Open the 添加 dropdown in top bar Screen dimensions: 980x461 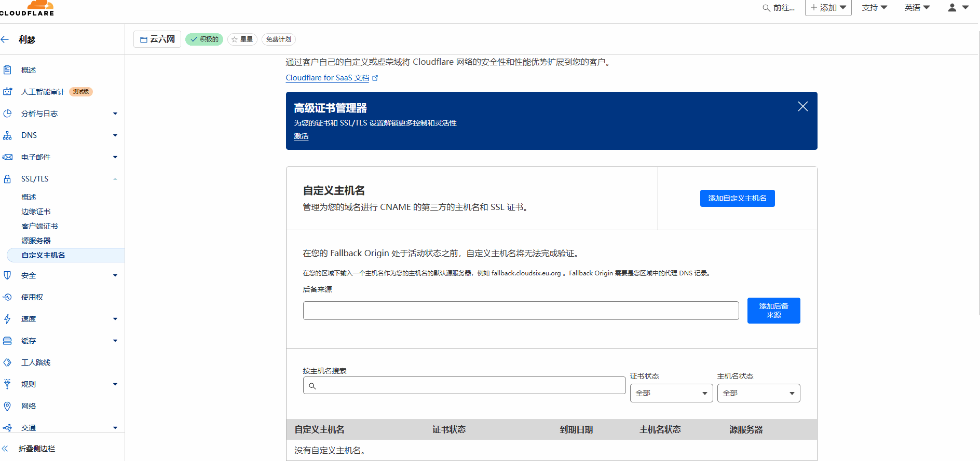coord(828,8)
